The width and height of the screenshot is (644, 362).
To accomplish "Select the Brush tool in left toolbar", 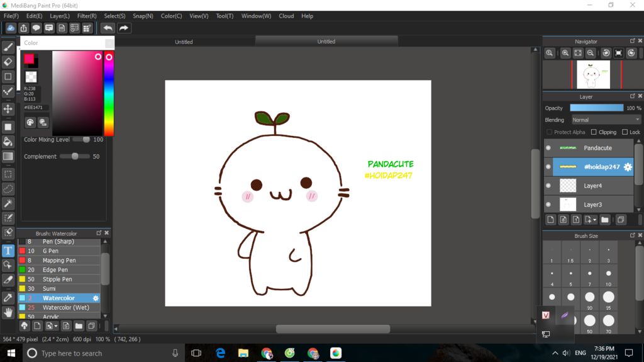I will tap(8, 47).
